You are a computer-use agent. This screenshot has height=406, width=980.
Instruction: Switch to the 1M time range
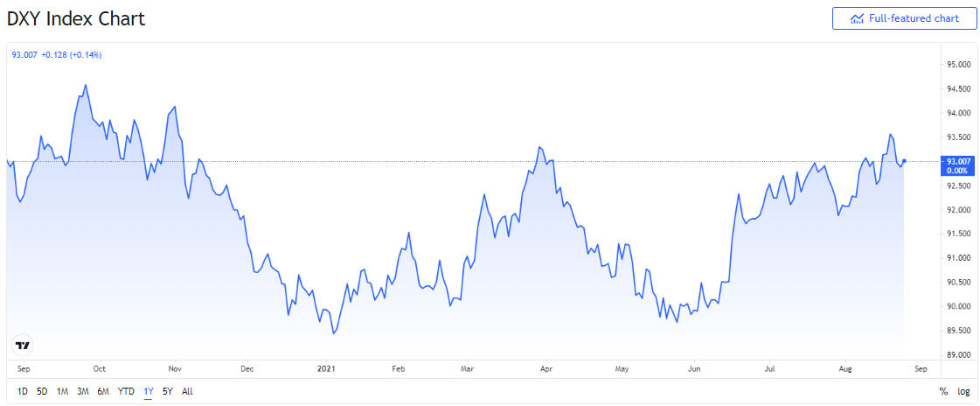click(63, 391)
